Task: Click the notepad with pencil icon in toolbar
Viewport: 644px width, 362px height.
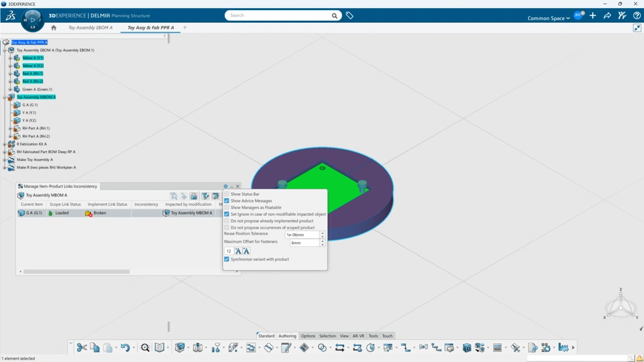Action: tap(286, 348)
